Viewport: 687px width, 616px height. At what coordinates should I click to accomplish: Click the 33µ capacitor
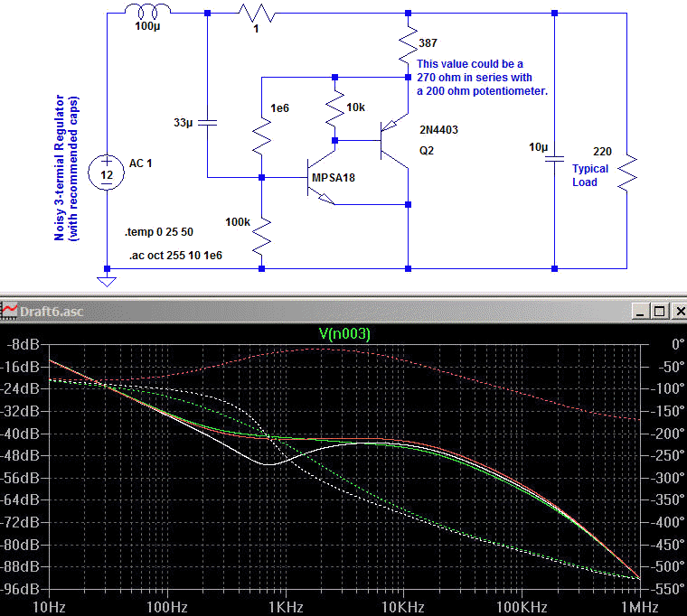208,120
